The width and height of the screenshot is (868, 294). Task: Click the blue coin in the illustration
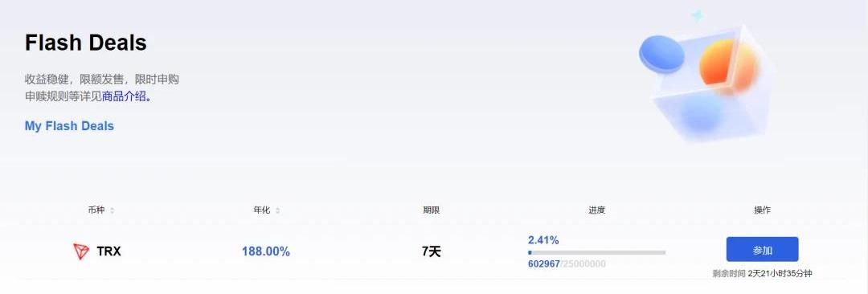[x=661, y=55]
